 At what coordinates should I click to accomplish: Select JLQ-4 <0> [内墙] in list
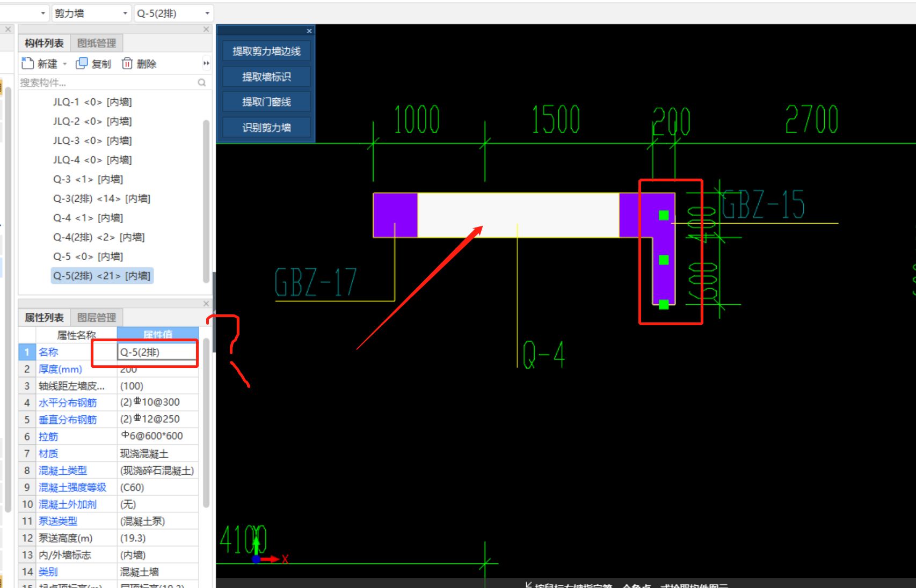(92, 160)
